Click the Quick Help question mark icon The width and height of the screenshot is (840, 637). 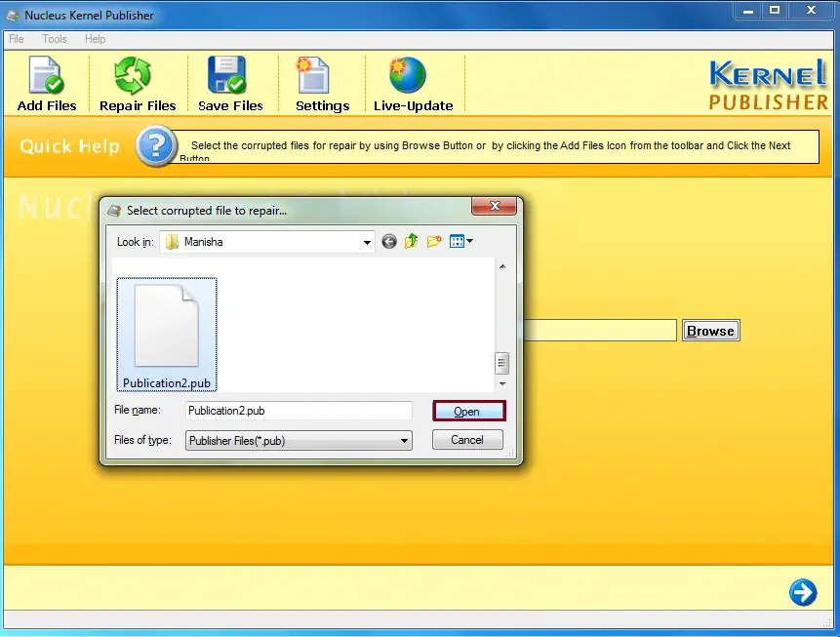(156, 145)
